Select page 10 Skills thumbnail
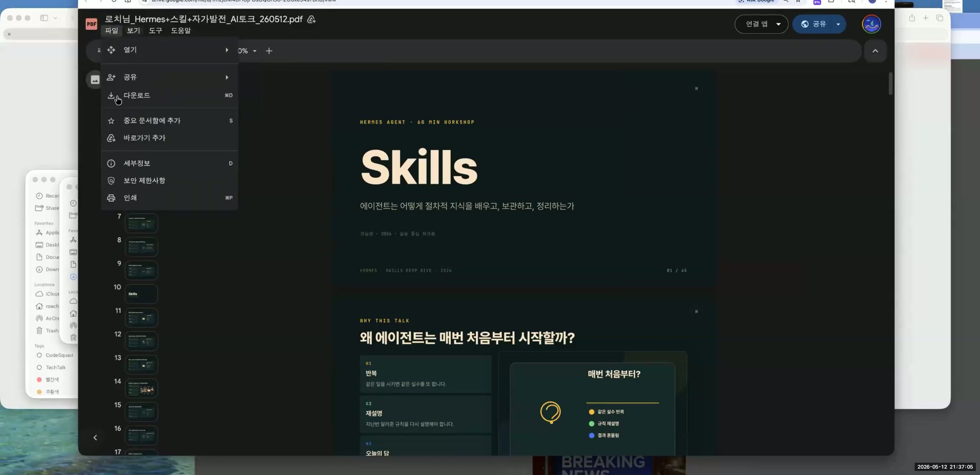 [x=141, y=294]
